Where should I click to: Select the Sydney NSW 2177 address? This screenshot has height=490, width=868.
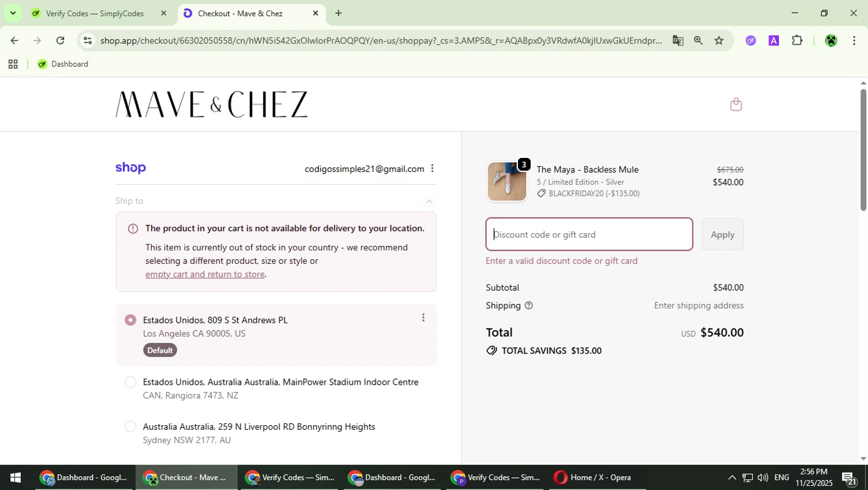pos(130,426)
